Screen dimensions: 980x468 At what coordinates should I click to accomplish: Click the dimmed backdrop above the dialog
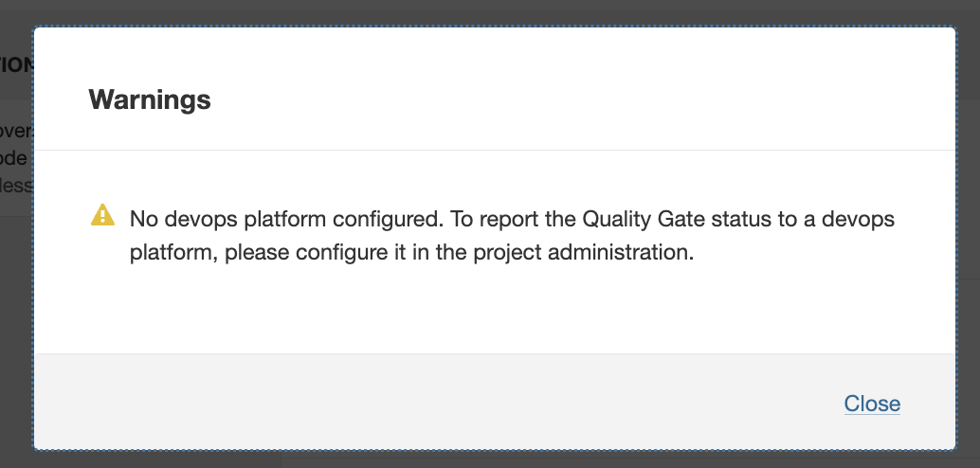click(x=474, y=11)
